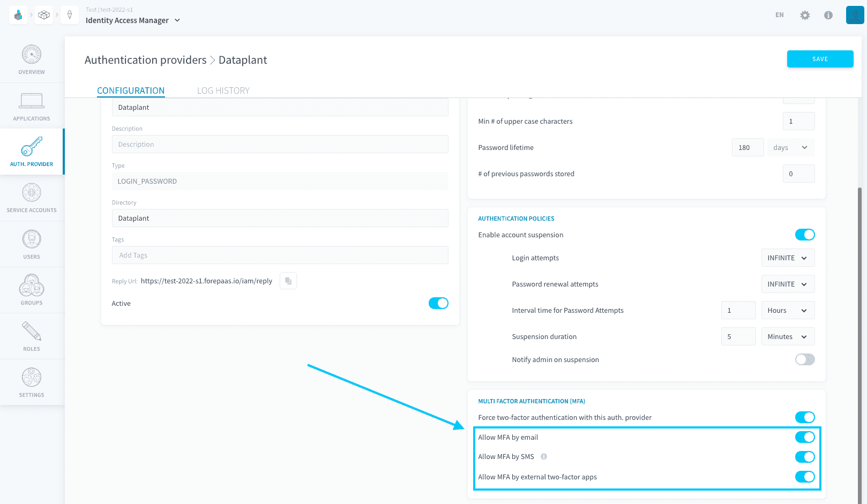Open the Users section
Viewport: 867px width, 504px height.
point(32,244)
